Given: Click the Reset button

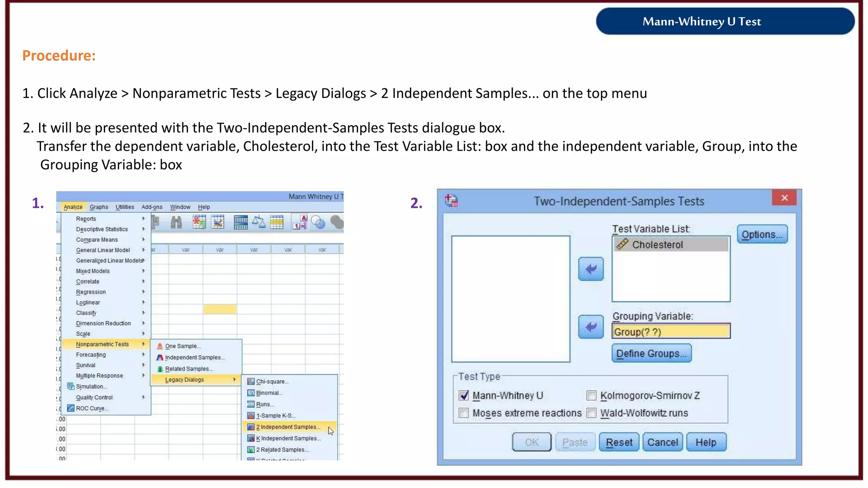Looking at the screenshot, I should click(x=619, y=442).
